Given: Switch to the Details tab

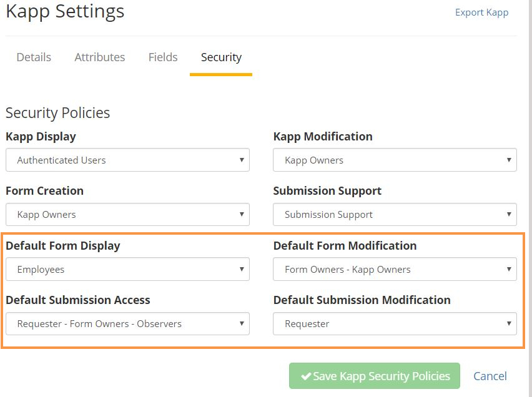Looking at the screenshot, I should tap(34, 57).
